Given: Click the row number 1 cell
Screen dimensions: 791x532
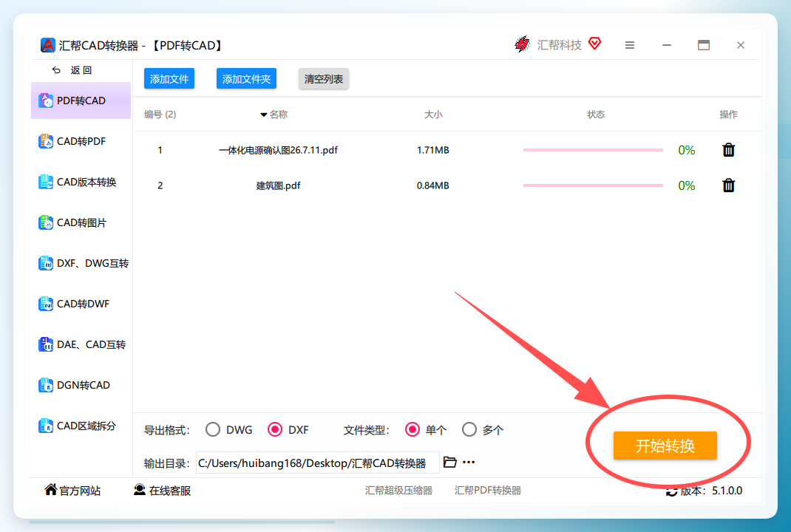Looking at the screenshot, I should tap(160, 150).
